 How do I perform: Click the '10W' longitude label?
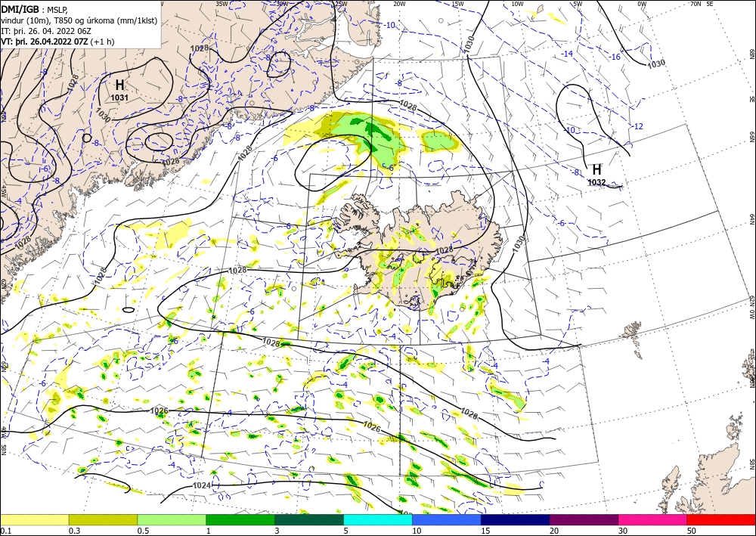517,3
